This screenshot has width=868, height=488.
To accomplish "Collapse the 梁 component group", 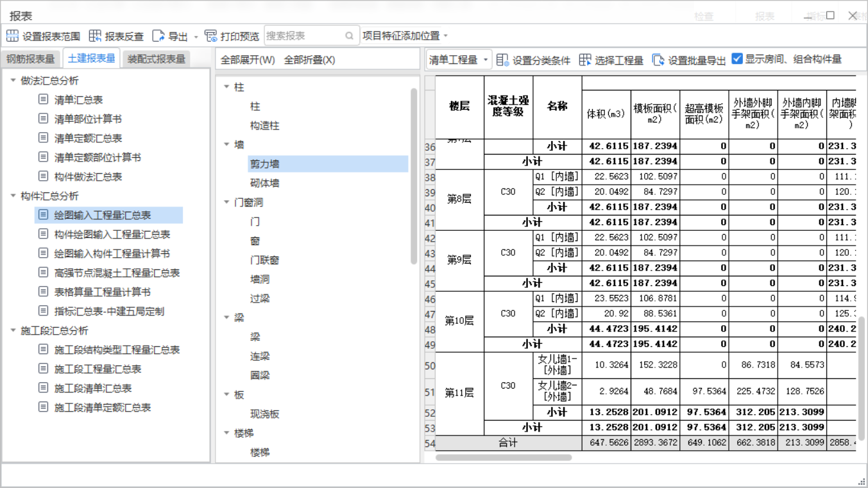I will click(x=226, y=317).
